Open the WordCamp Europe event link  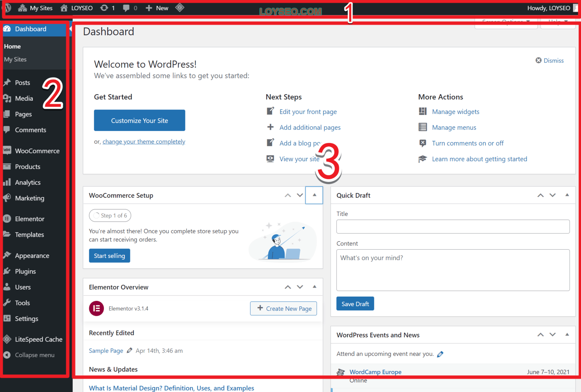[x=376, y=372]
